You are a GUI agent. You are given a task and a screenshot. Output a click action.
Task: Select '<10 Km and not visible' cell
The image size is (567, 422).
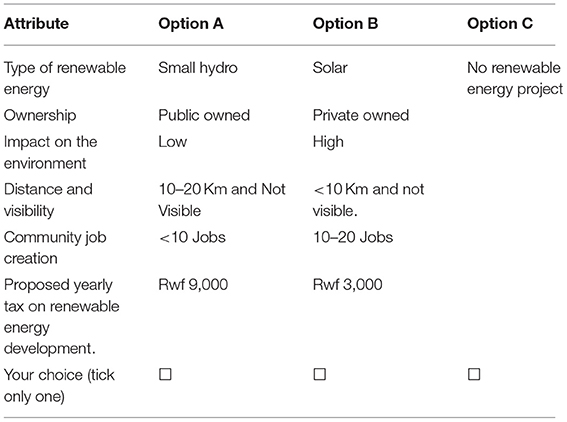tap(368, 200)
